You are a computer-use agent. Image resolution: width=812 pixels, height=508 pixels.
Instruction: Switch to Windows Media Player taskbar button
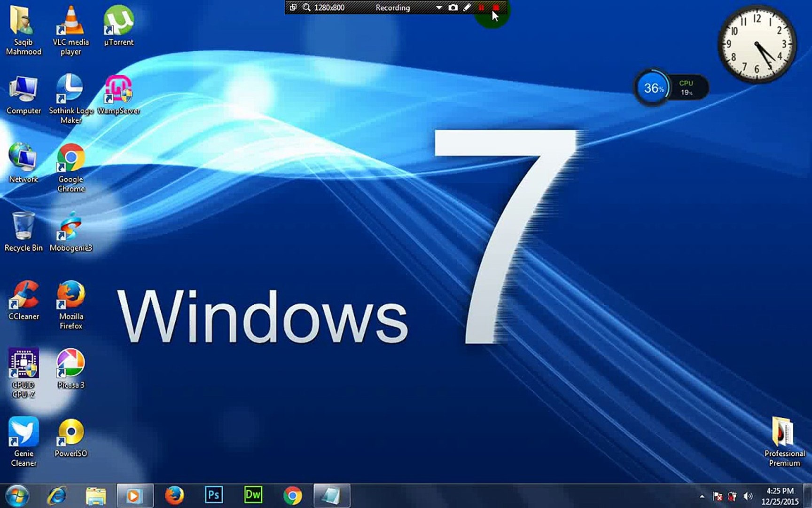(x=135, y=496)
